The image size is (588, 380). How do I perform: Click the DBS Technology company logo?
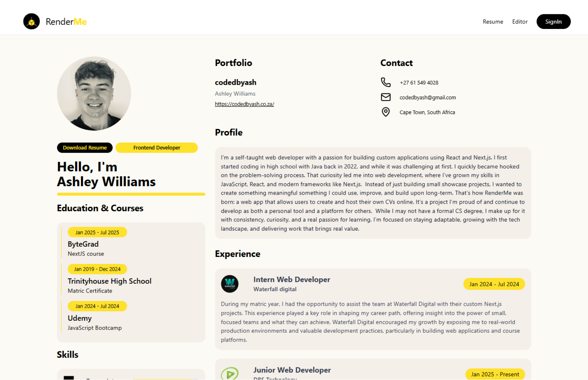230,374
